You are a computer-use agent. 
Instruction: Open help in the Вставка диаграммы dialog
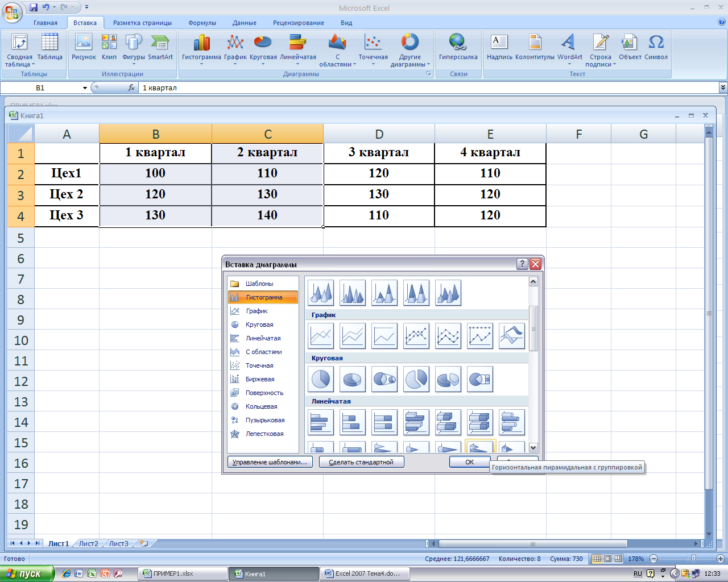(522, 264)
